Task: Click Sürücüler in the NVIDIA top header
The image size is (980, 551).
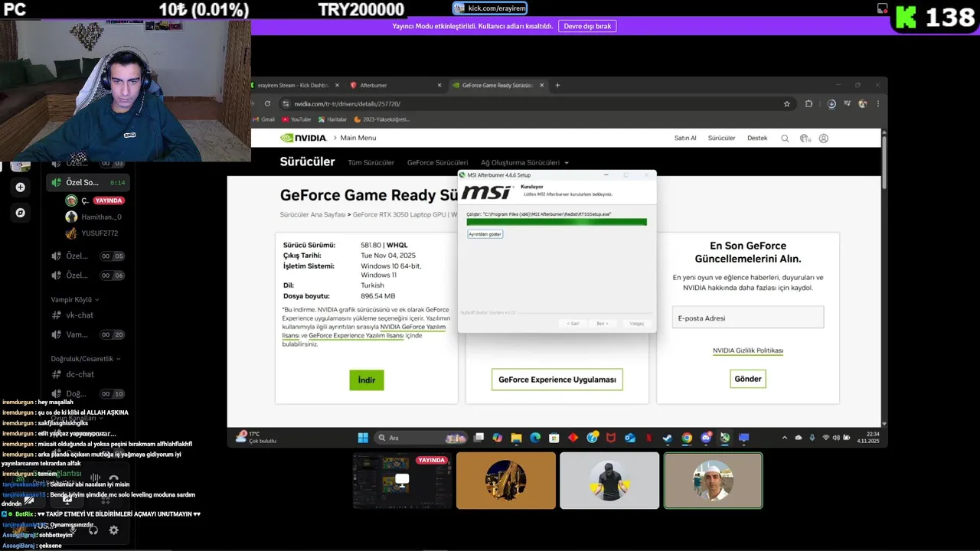Action: (721, 138)
